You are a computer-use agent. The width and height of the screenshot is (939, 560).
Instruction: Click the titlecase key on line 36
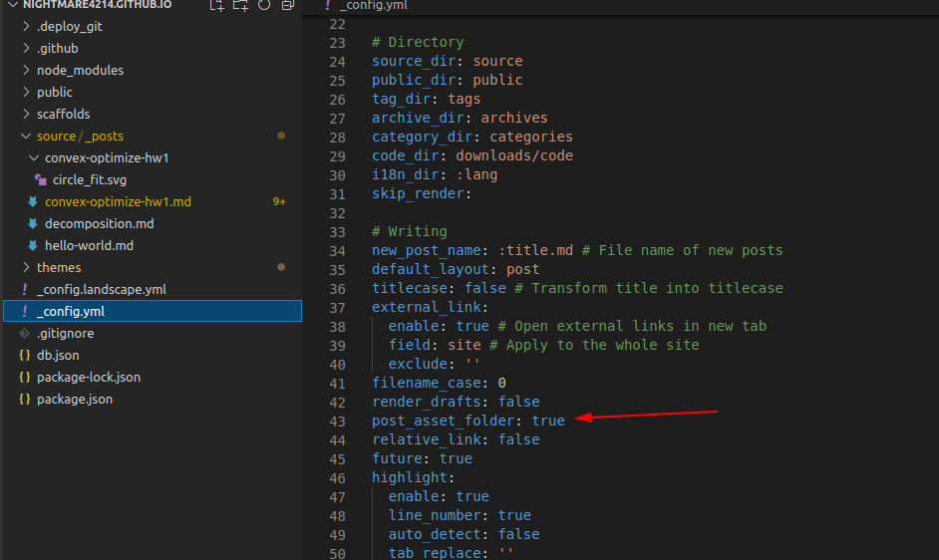(410, 288)
